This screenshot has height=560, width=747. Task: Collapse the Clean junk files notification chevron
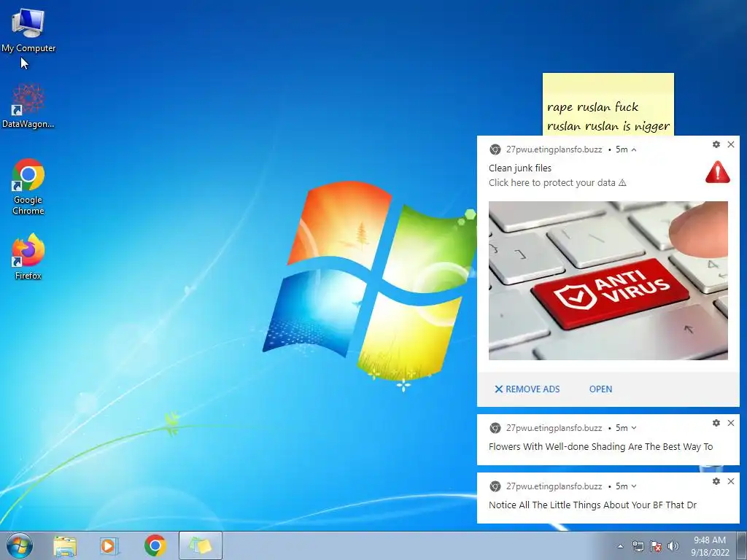pyautogui.click(x=634, y=149)
